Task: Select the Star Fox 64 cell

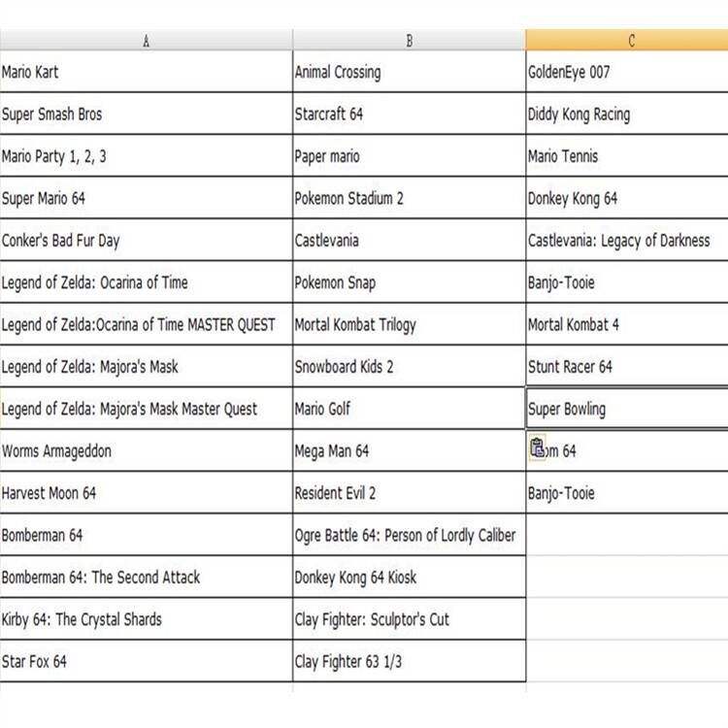Action: pyautogui.click(x=146, y=662)
